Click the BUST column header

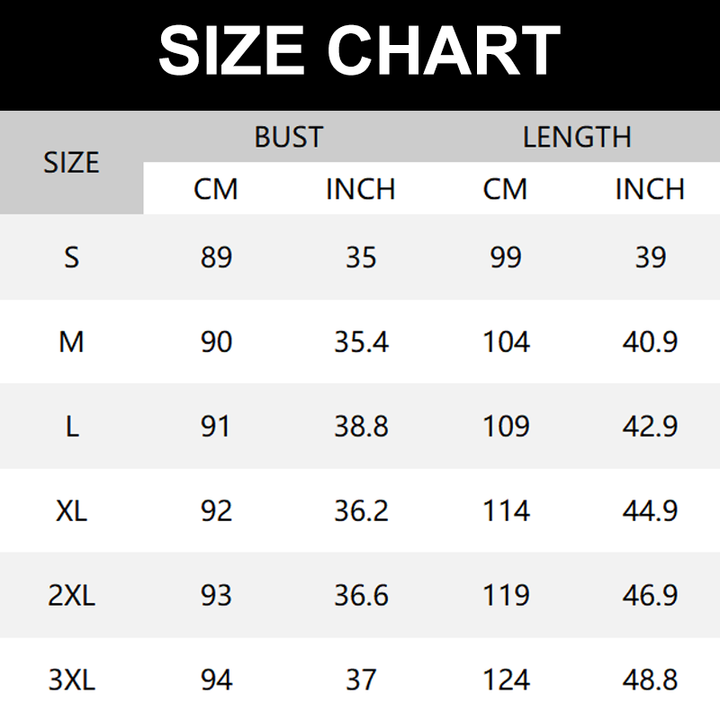(288, 137)
